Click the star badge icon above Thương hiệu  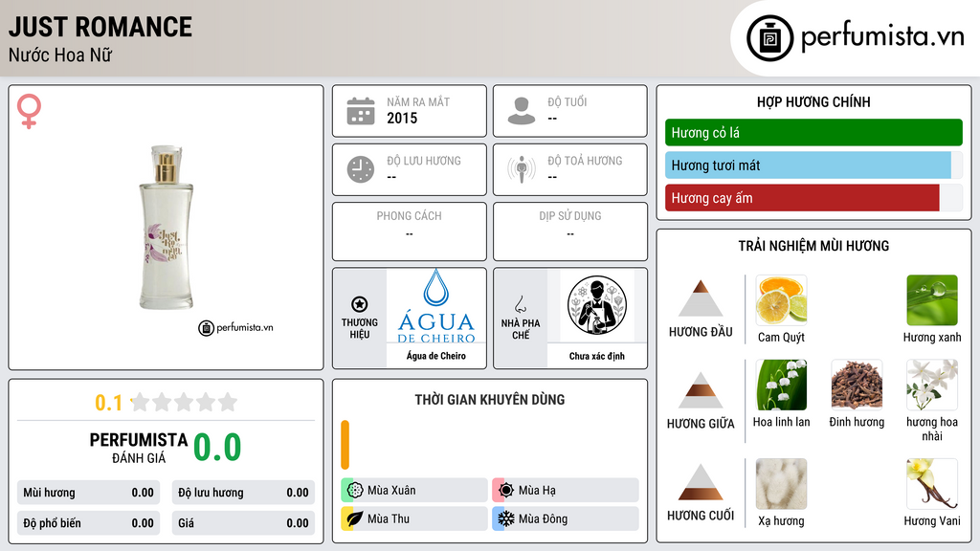tap(360, 304)
